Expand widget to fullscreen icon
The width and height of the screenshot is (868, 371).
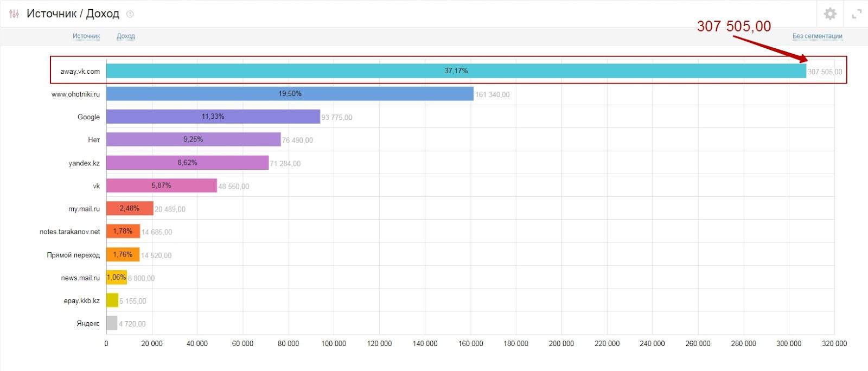tap(857, 14)
